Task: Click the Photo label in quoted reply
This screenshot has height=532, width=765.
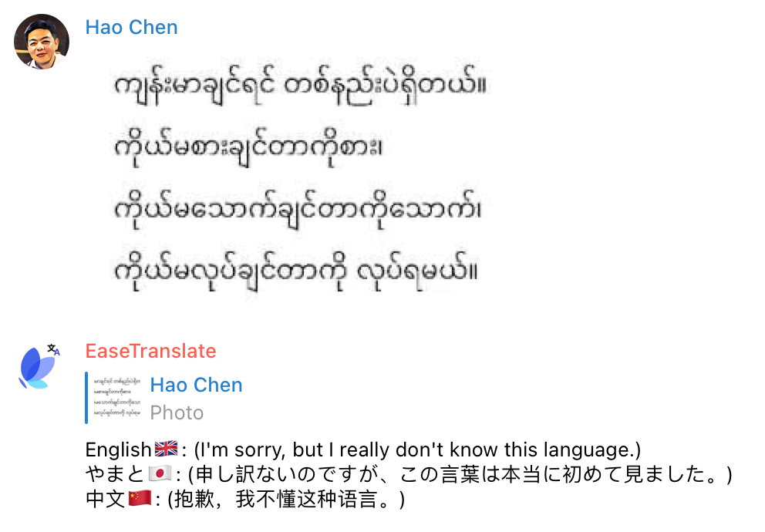Action: click(176, 412)
